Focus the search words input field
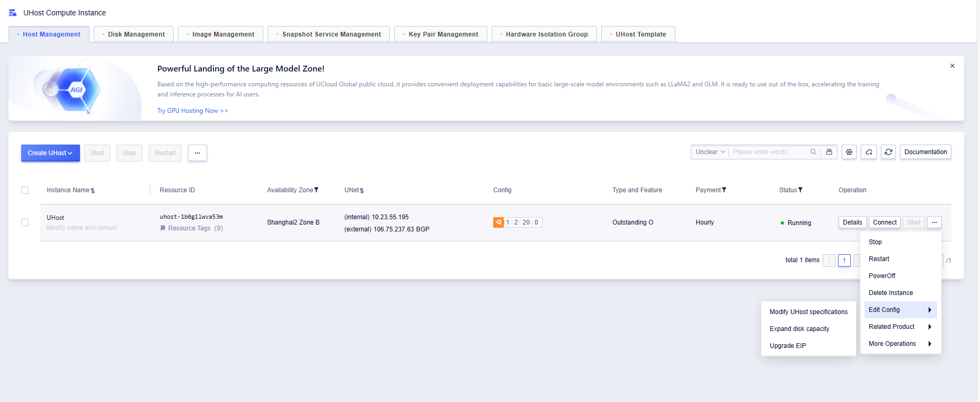Viewport: 980px width, 402px height. pyautogui.click(x=769, y=152)
